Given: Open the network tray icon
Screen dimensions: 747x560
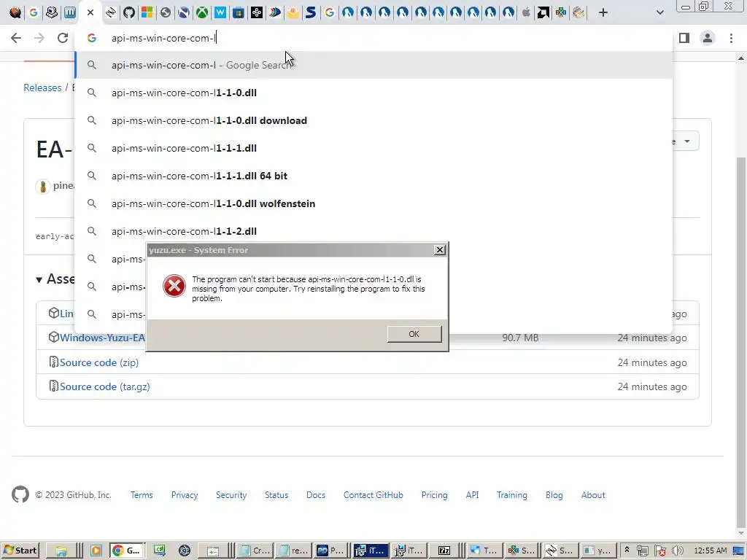Looking at the screenshot, I should pos(642,551).
